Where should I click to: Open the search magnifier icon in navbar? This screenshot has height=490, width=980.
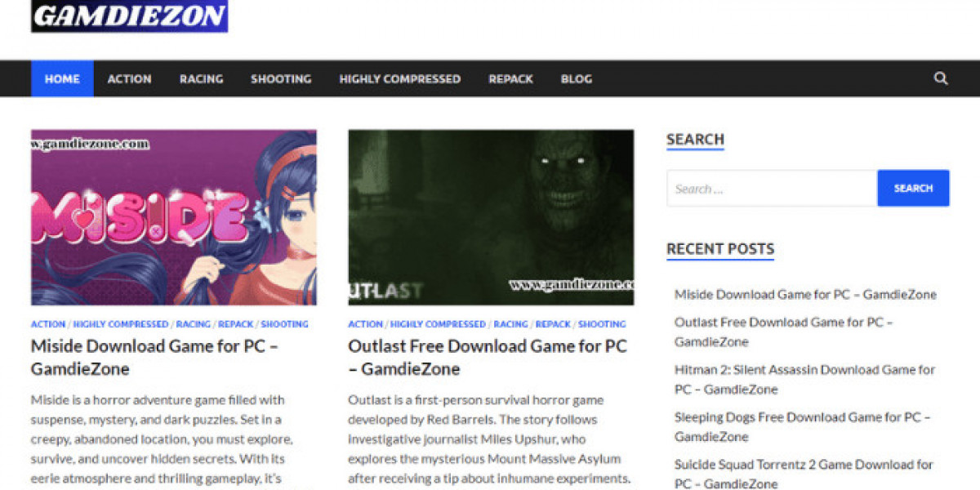point(941,78)
